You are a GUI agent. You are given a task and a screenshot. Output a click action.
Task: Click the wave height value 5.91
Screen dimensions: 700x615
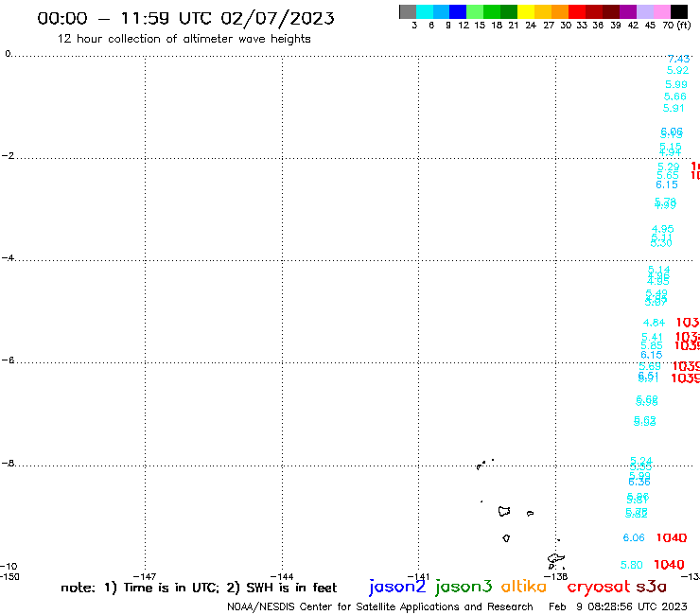point(674,108)
